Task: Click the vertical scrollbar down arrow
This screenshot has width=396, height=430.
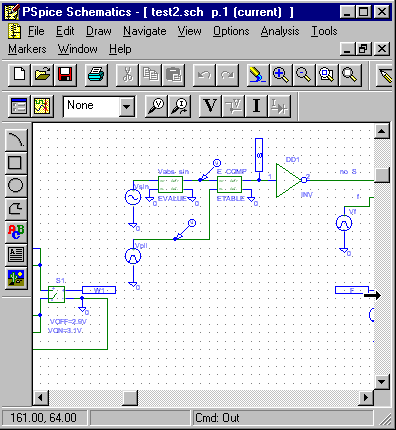Action: 382,381
